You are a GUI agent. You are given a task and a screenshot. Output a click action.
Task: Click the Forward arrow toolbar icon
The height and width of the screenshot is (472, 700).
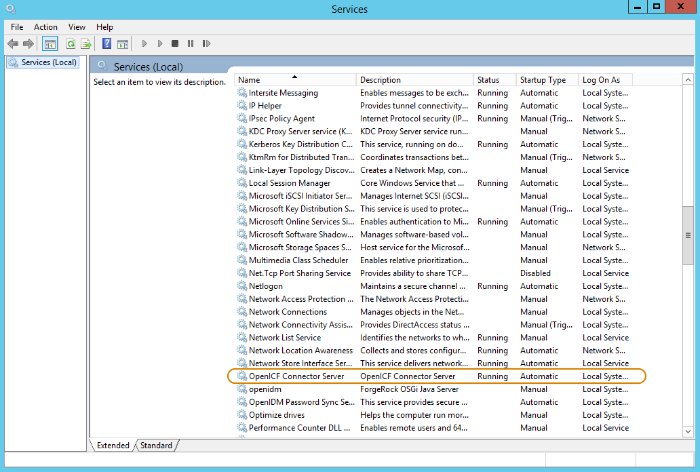point(29,44)
